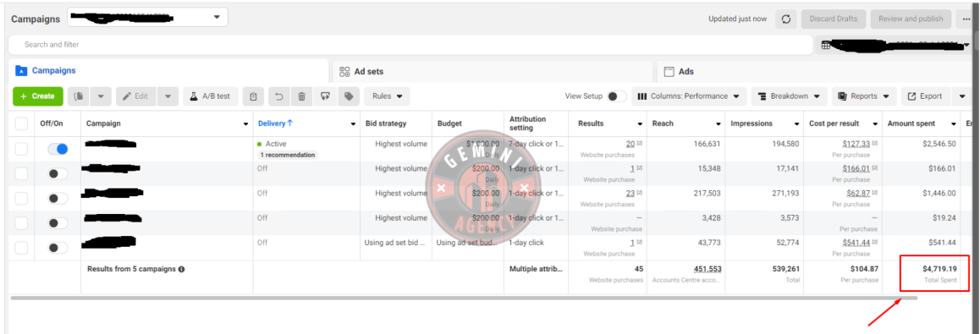The width and height of the screenshot is (980, 334).
Task: Open the Rules dropdown
Action: click(x=387, y=96)
